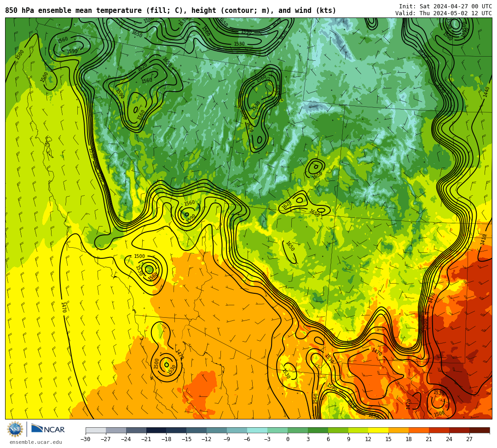Click the 0 colorbar tick label

pos(288,439)
